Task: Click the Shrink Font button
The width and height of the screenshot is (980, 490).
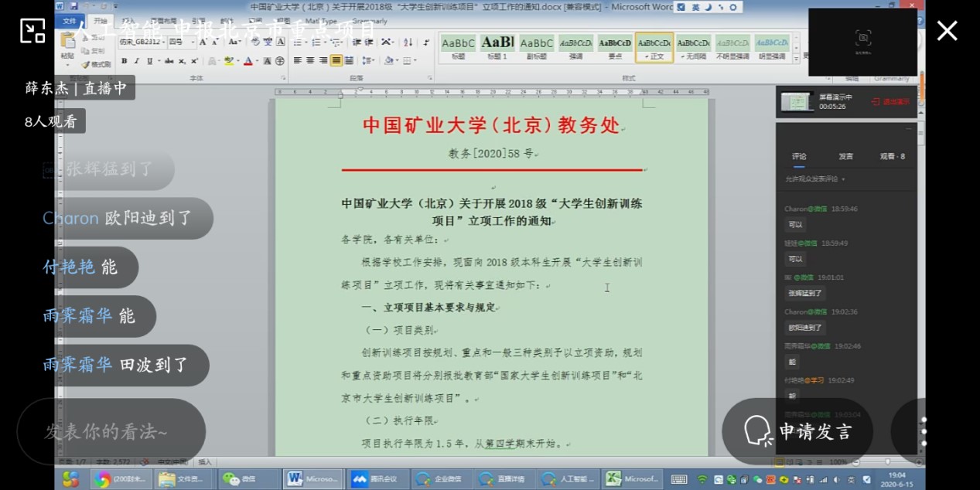Action: click(213, 42)
